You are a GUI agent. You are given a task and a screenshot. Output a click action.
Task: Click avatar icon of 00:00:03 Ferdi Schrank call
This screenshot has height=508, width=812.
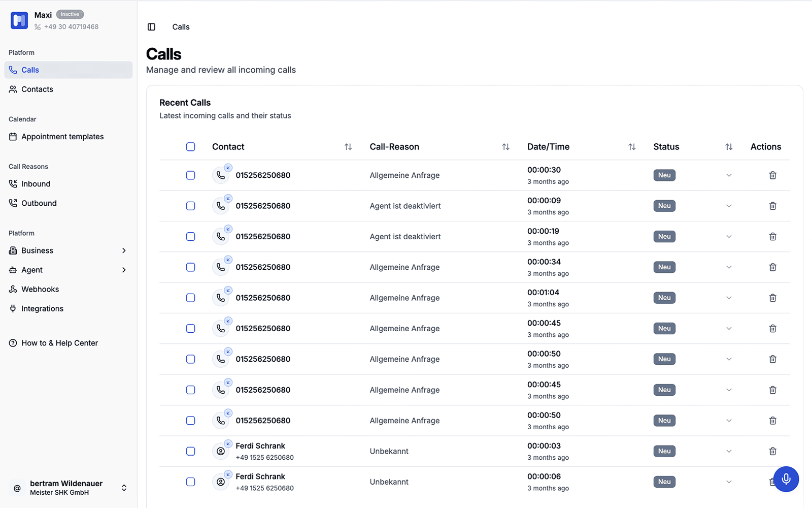coord(221,451)
